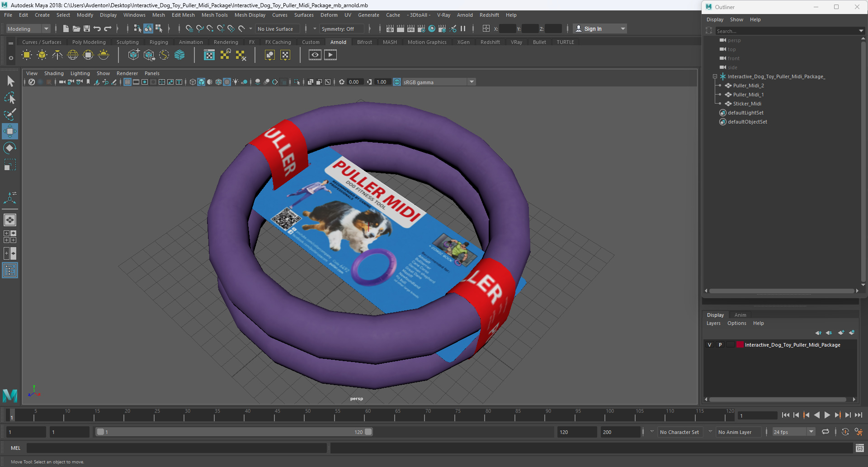This screenshot has width=868, height=467.
Task: Toggle viewport shadows
Action: click(245, 82)
